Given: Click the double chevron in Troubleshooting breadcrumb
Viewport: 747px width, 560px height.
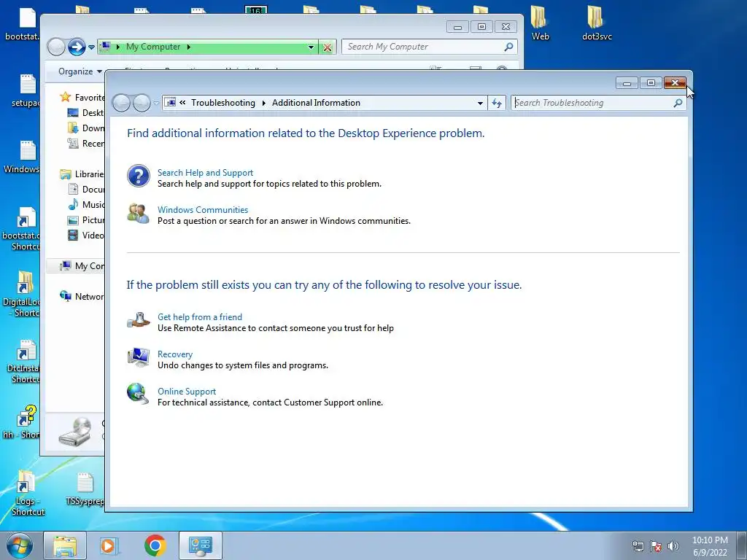Looking at the screenshot, I should [x=182, y=102].
